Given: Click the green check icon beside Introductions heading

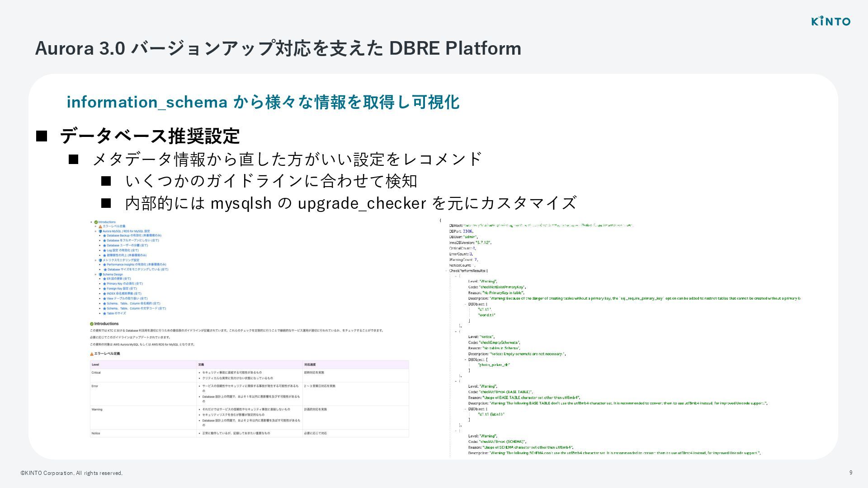Looking at the screenshot, I should (x=92, y=324).
